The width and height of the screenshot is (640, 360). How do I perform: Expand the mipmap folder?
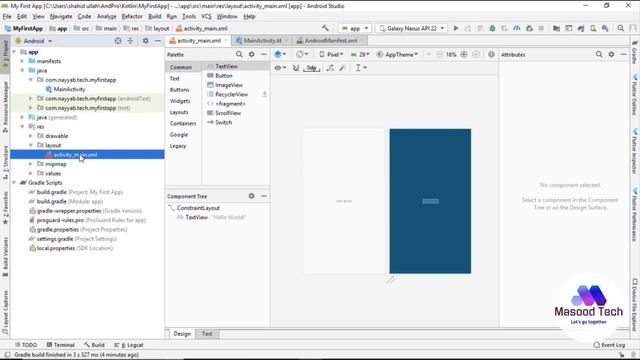pos(31,164)
